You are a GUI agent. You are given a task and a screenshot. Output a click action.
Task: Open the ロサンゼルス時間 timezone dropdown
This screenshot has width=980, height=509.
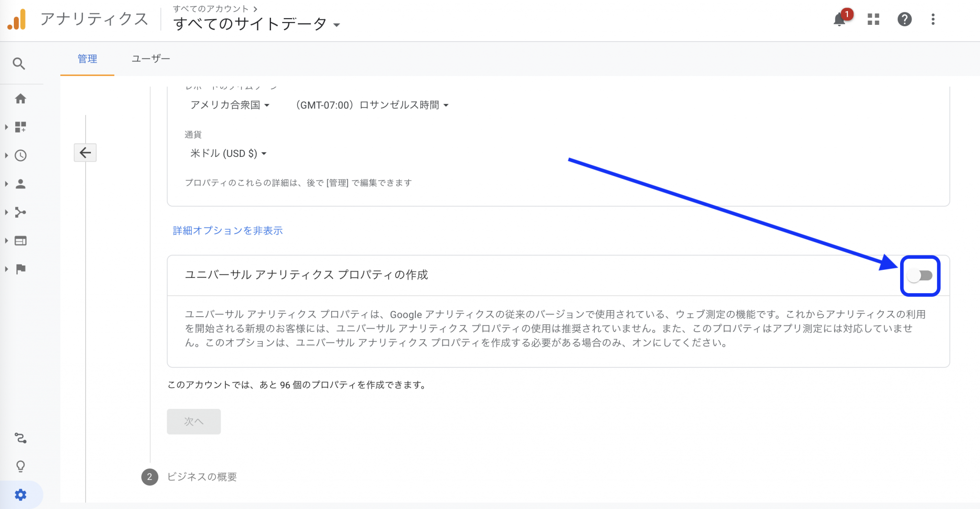(372, 105)
